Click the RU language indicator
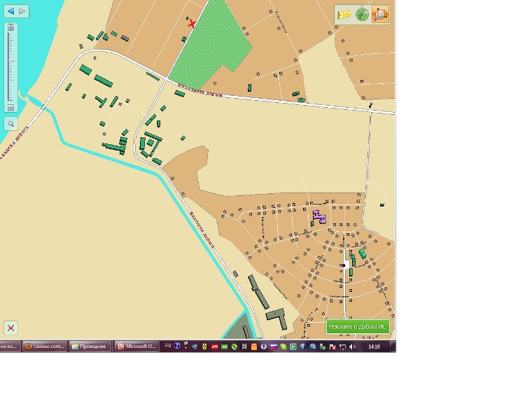 (x=168, y=346)
